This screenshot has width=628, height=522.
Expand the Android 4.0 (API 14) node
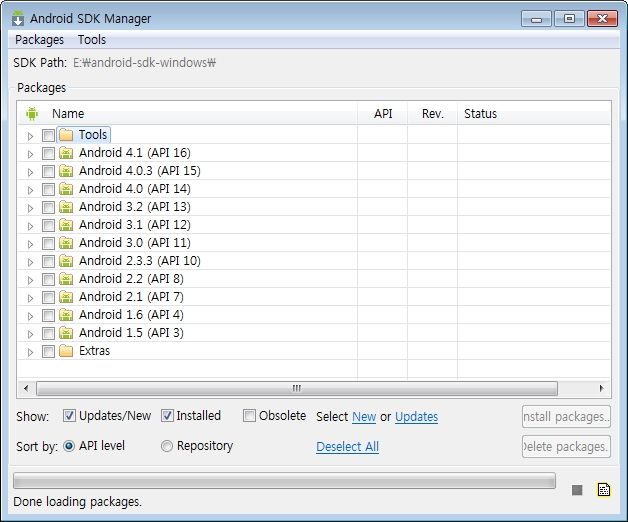point(30,190)
